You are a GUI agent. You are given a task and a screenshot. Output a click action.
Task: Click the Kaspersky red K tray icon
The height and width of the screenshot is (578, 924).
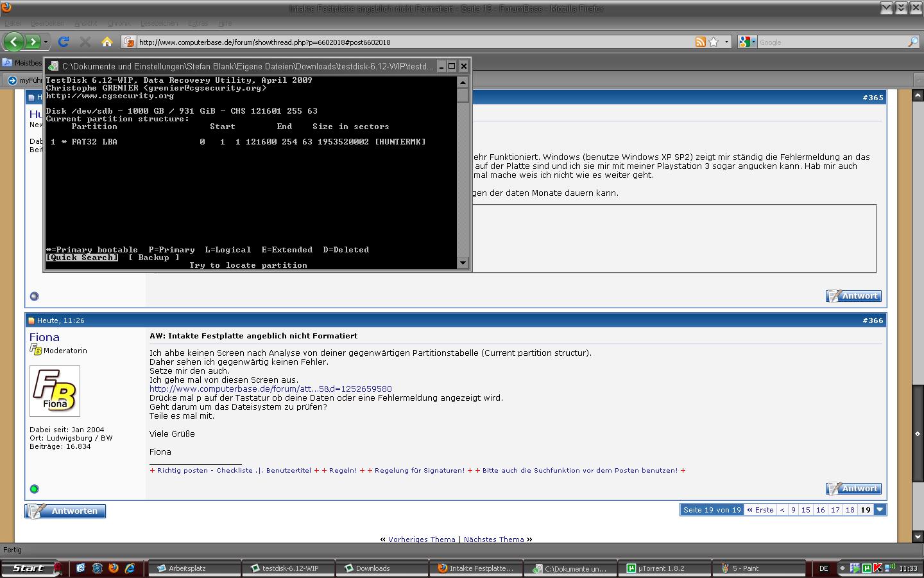coord(877,568)
